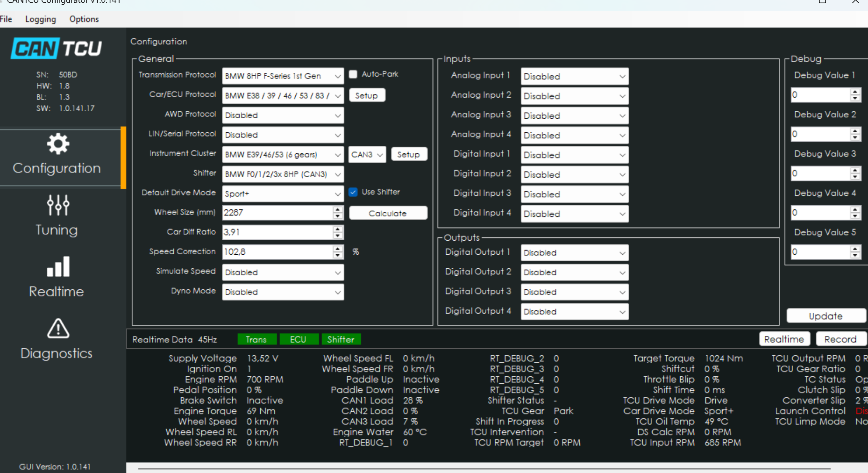868x473 pixels.
Task: Open the Realtime bar chart icon
Action: point(58,267)
